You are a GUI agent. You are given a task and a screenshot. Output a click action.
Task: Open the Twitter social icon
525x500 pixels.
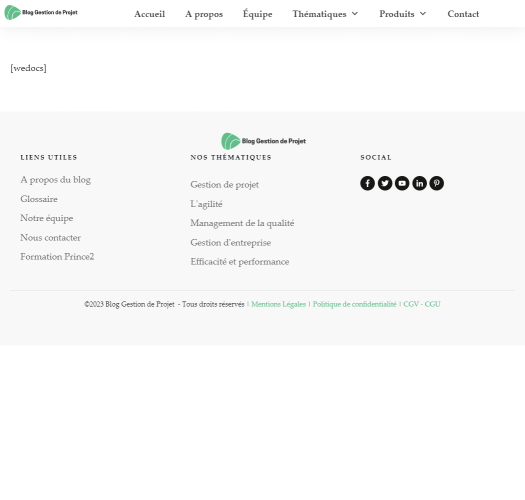(385, 183)
